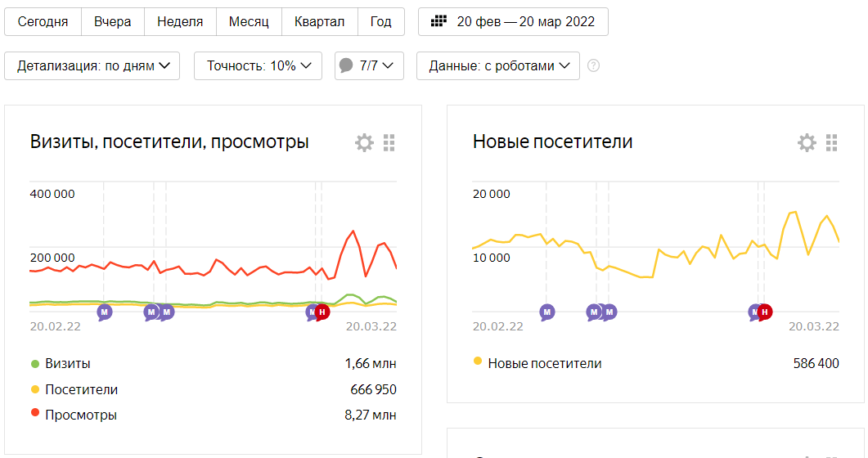This screenshot has width=868, height=458.
Task: Click the Сегодня period button
Action: [43, 22]
